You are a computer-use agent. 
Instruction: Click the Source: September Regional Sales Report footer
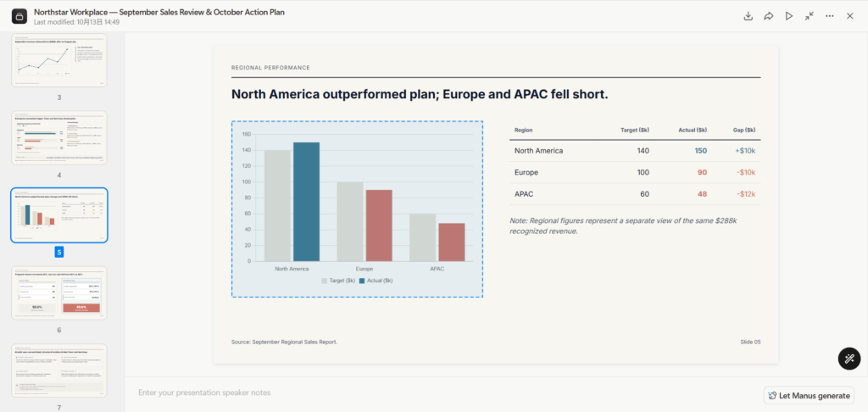coord(284,342)
